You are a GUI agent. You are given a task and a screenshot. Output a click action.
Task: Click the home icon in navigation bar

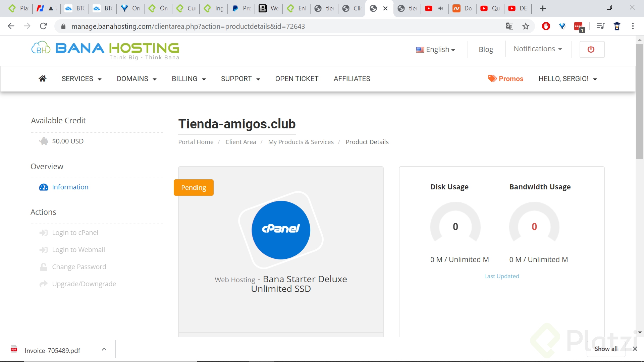[x=43, y=79]
